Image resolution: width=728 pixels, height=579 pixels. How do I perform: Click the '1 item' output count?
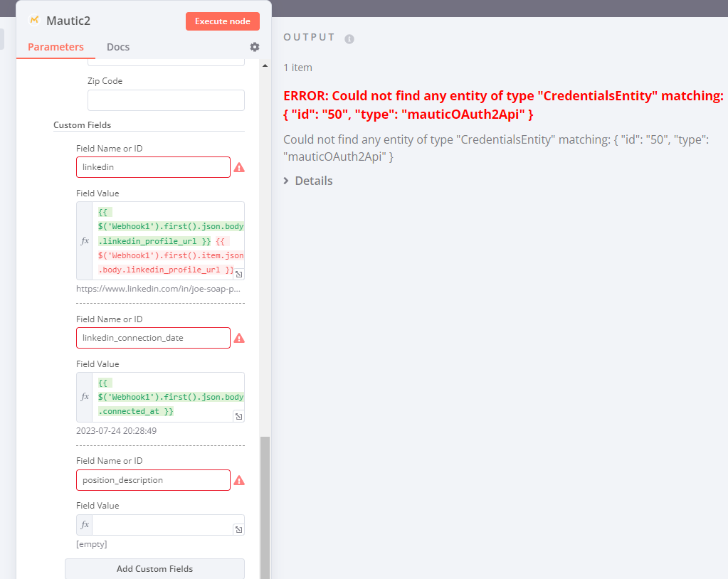pos(297,68)
